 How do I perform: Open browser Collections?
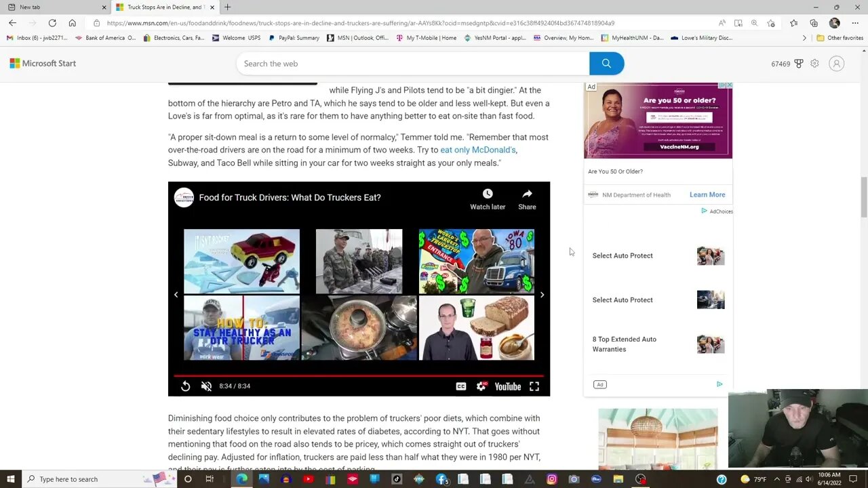[814, 23]
